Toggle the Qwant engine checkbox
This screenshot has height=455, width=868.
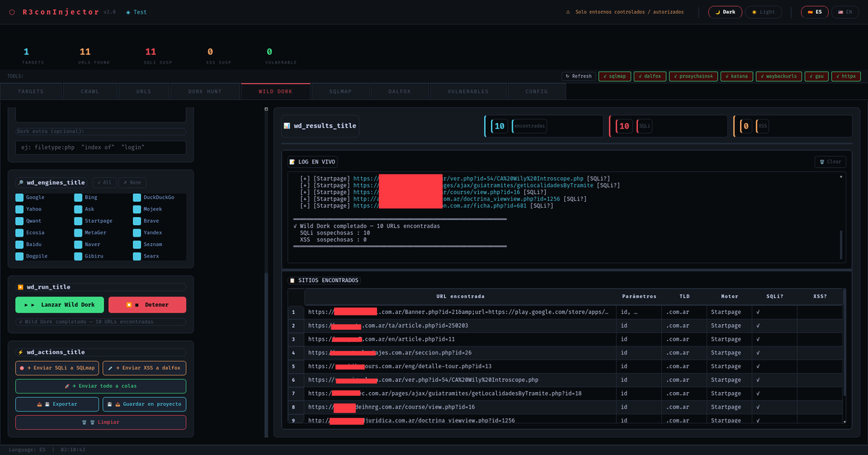(20, 221)
